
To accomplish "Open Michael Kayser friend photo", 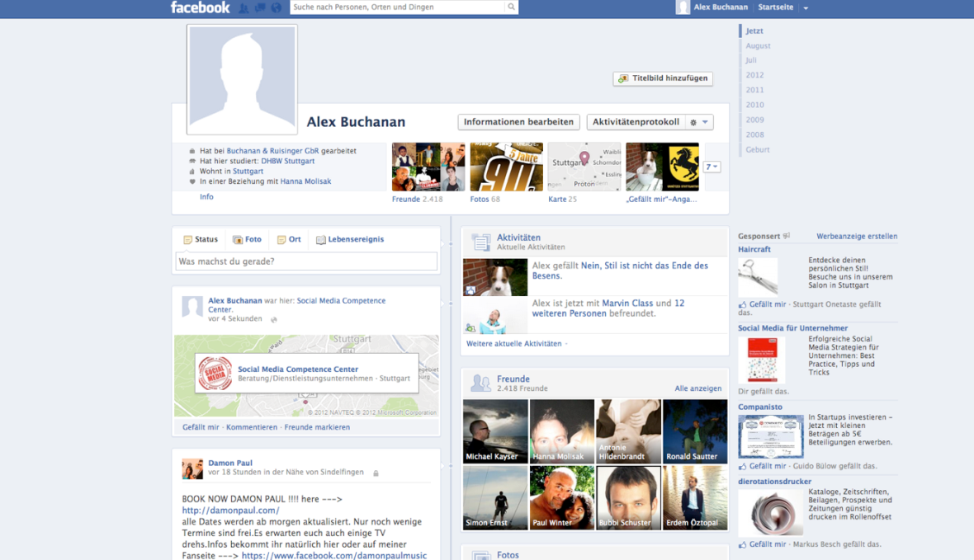I will [x=495, y=431].
